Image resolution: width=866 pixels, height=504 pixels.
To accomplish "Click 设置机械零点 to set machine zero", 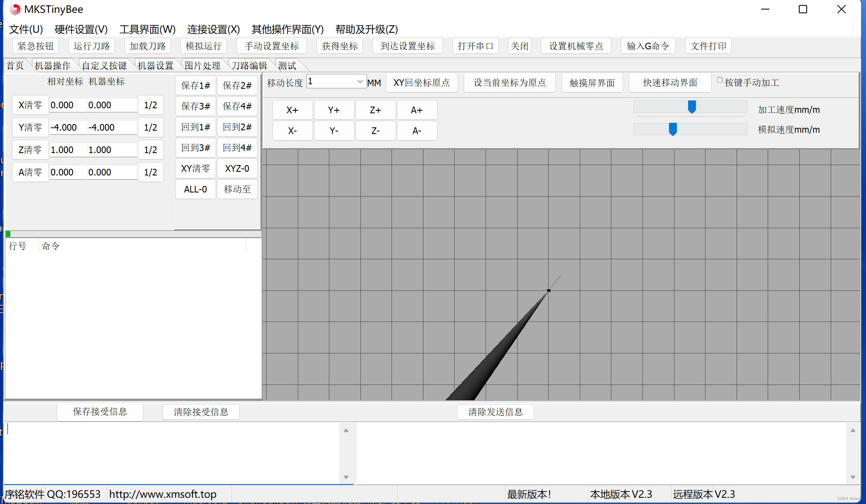I will coord(576,46).
